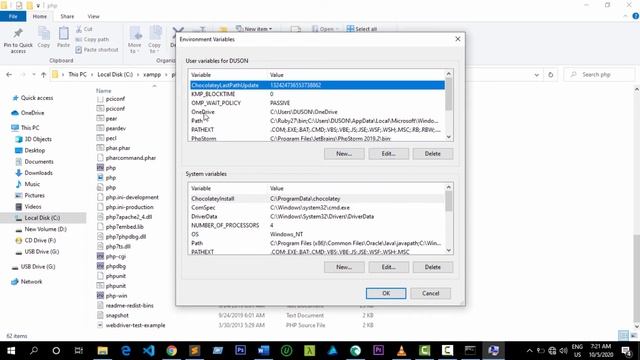The height and width of the screenshot is (360, 640).
Task: Select Path row in User variables
Action: point(317,121)
